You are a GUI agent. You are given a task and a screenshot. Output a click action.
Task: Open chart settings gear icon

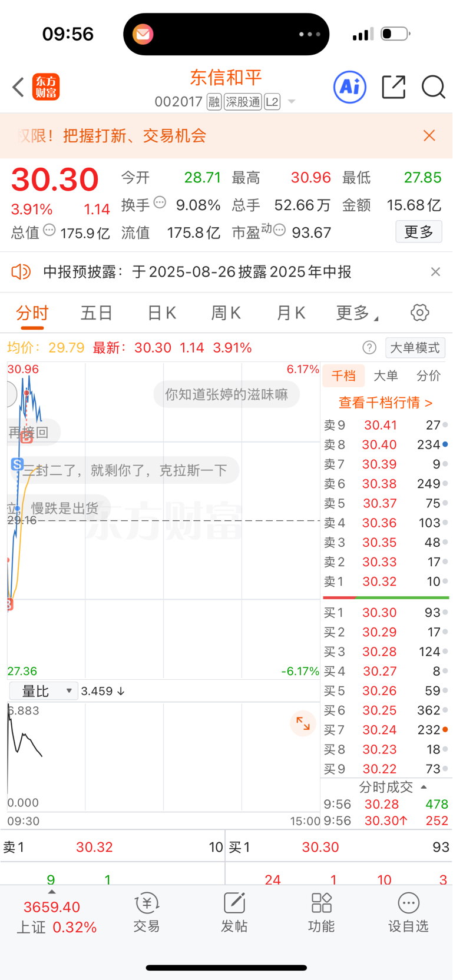click(x=420, y=313)
